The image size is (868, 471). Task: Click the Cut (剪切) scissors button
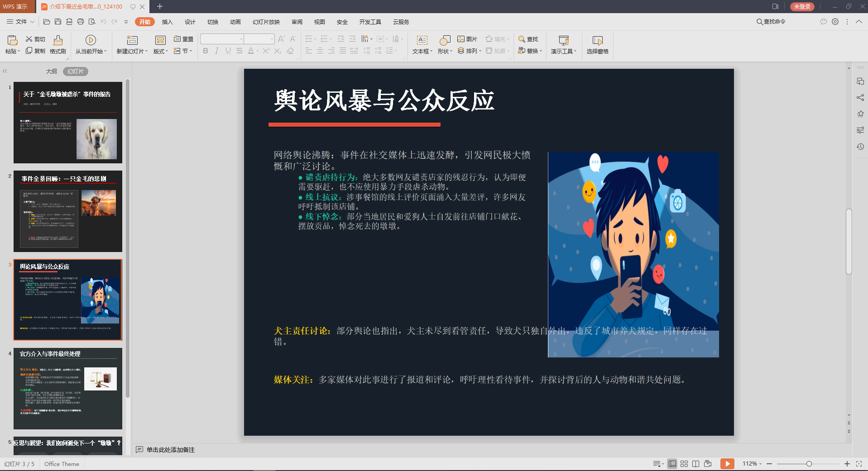click(35, 39)
